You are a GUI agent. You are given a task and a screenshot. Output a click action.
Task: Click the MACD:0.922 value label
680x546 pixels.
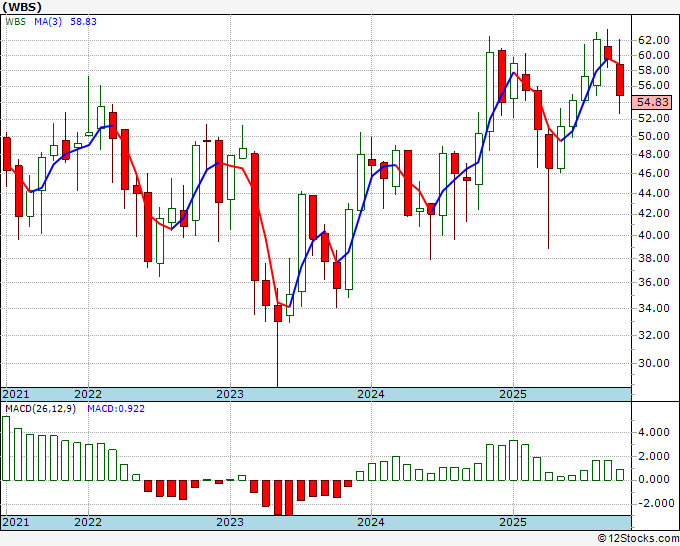click(116, 409)
